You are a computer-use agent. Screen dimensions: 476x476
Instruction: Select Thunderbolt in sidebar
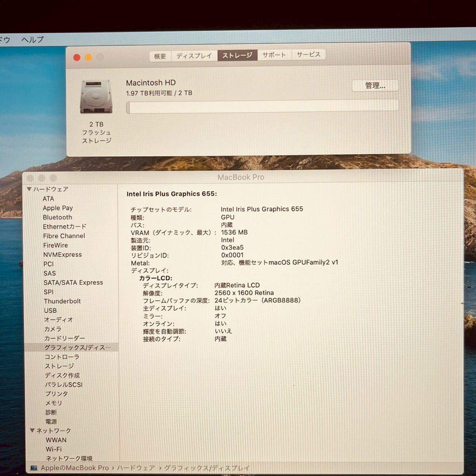click(x=62, y=301)
